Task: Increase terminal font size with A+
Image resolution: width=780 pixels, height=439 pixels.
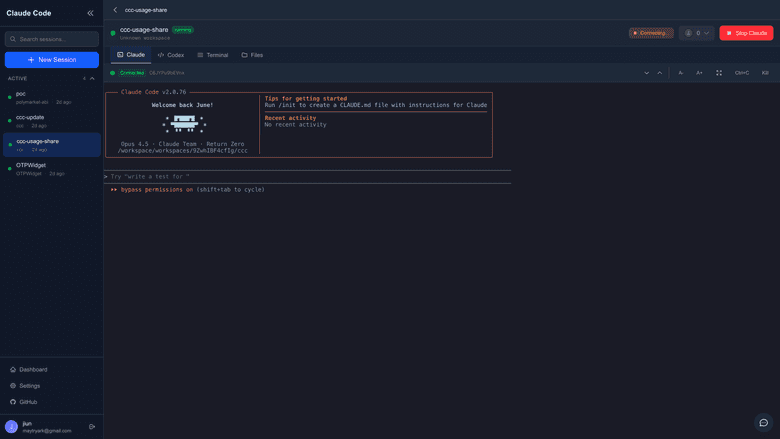Action: coord(699,73)
